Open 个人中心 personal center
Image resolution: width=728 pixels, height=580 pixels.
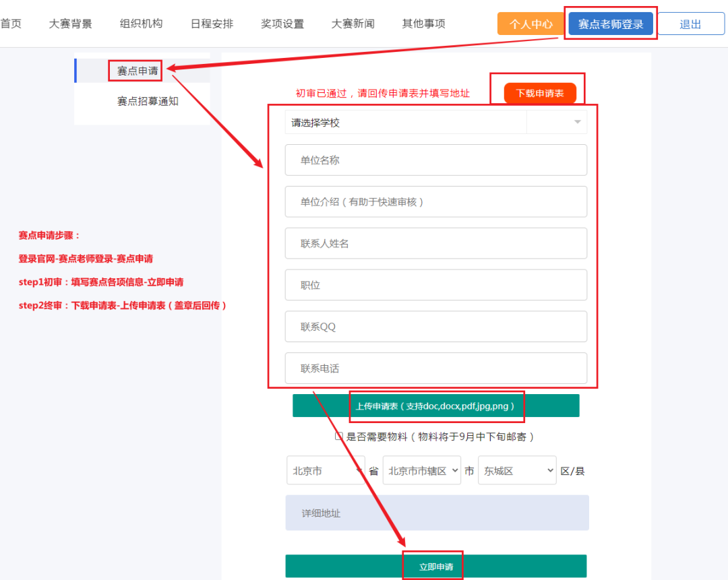point(530,24)
